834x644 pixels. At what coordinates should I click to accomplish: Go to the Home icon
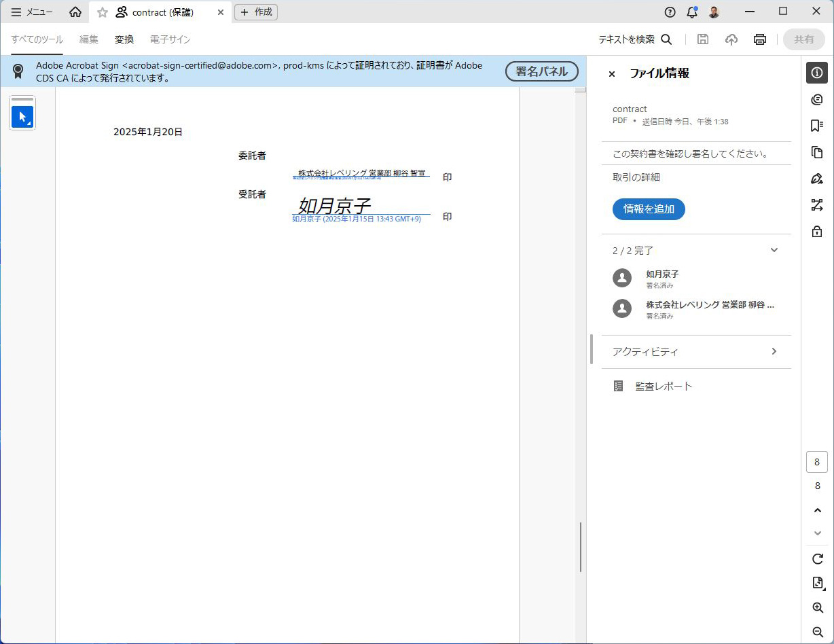(x=75, y=12)
